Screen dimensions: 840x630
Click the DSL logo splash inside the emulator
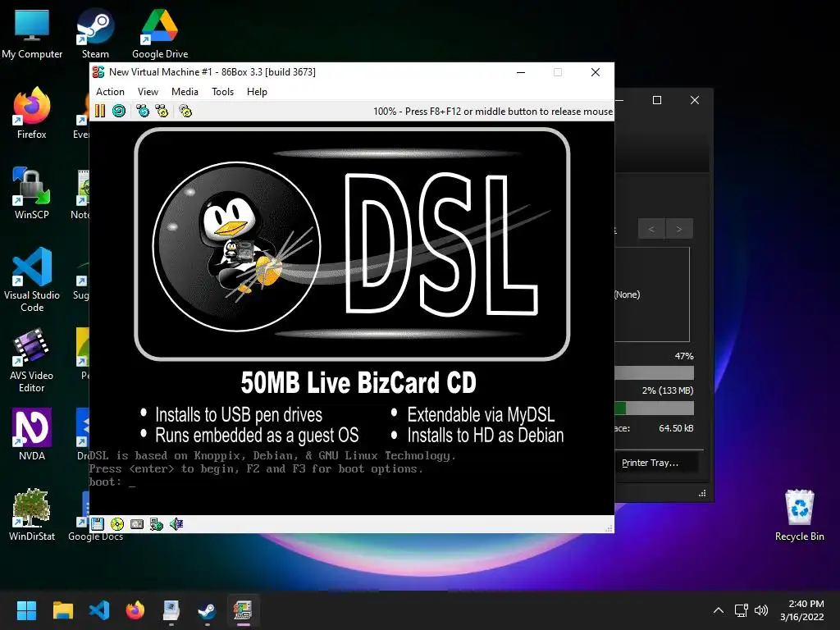[x=352, y=244]
